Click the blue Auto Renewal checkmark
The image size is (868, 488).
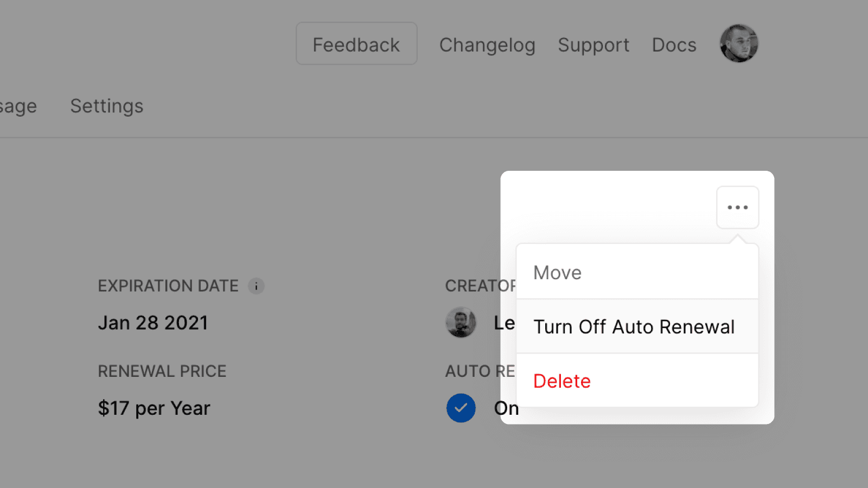(461, 408)
